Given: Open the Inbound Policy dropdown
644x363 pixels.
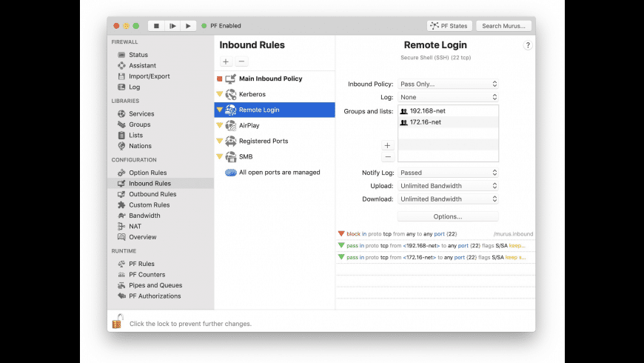Looking at the screenshot, I should [448, 84].
